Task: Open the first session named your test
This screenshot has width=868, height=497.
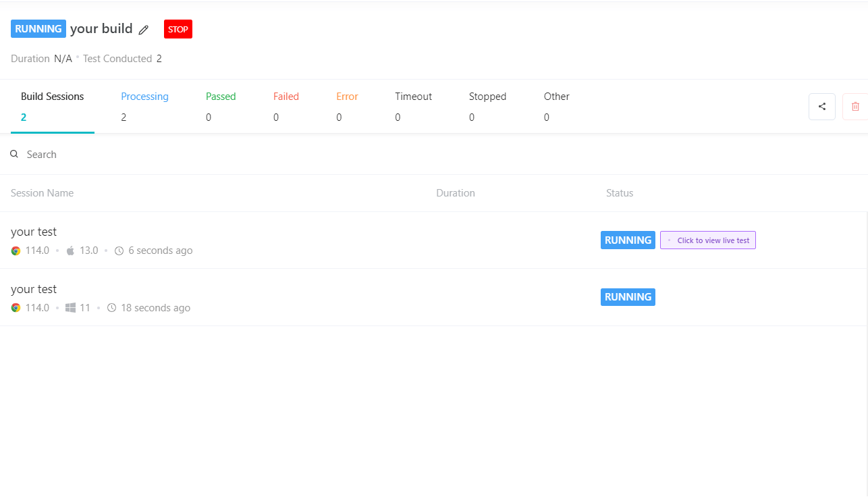Action: point(34,232)
